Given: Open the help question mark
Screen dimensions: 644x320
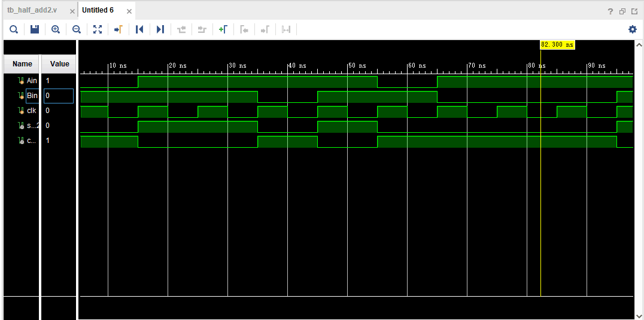Looking at the screenshot, I should click(x=610, y=11).
